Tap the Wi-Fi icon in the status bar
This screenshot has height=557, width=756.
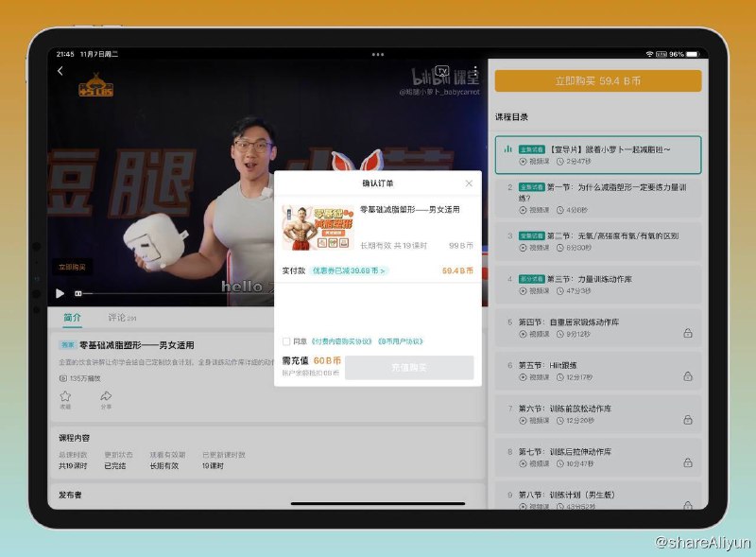(647, 55)
